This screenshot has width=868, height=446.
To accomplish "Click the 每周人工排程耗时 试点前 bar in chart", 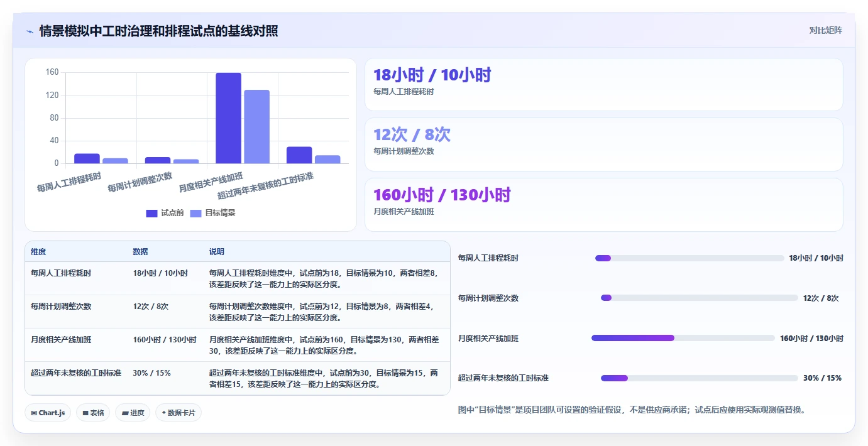I will pyautogui.click(x=87, y=158).
